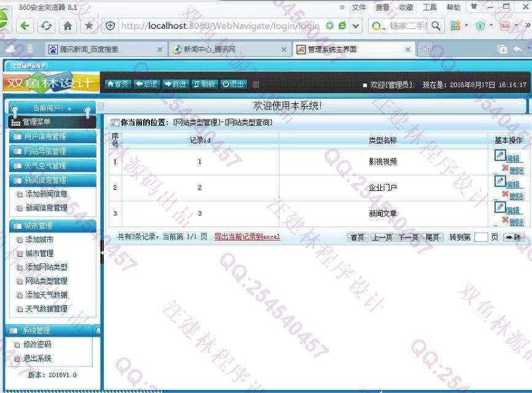Click edit icon for 影视视频 row
This screenshot has width=532, height=393.
(500, 155)
